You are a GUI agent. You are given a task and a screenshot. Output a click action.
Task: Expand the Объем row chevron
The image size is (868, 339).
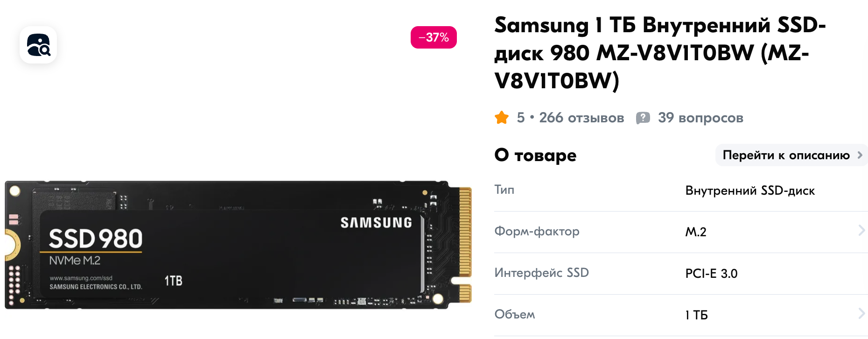tap(861, 313)
